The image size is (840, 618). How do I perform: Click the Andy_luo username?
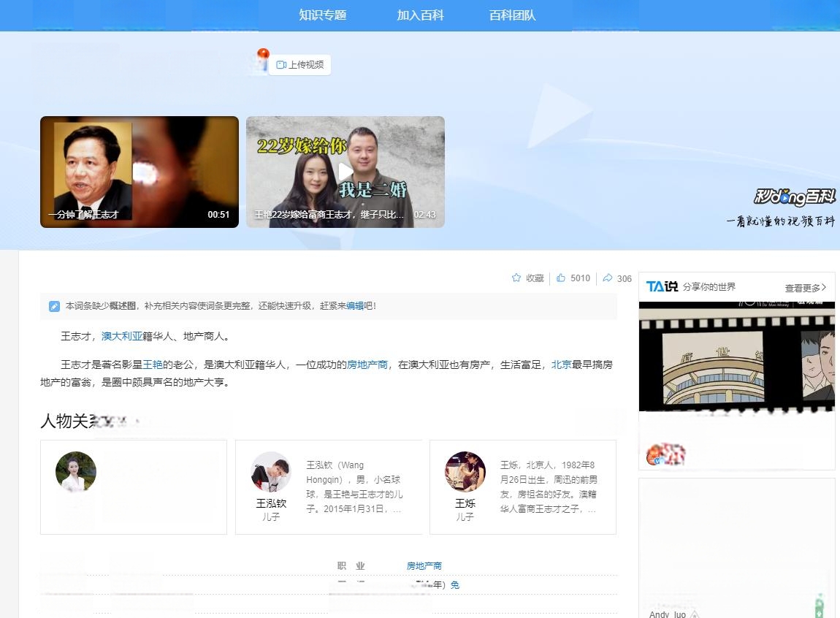(x=668, y=614)
